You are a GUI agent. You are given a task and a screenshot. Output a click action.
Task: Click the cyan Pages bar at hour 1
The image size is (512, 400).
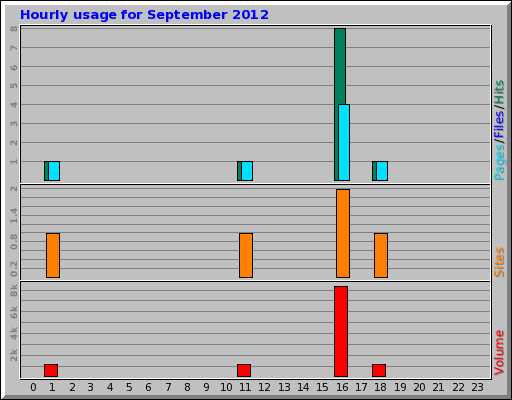point(54,171)
